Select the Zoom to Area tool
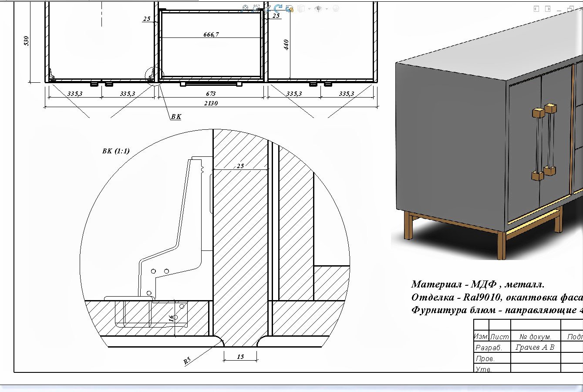Image resolution: width=583 pixels, height=392 pixels. [256, 8]
